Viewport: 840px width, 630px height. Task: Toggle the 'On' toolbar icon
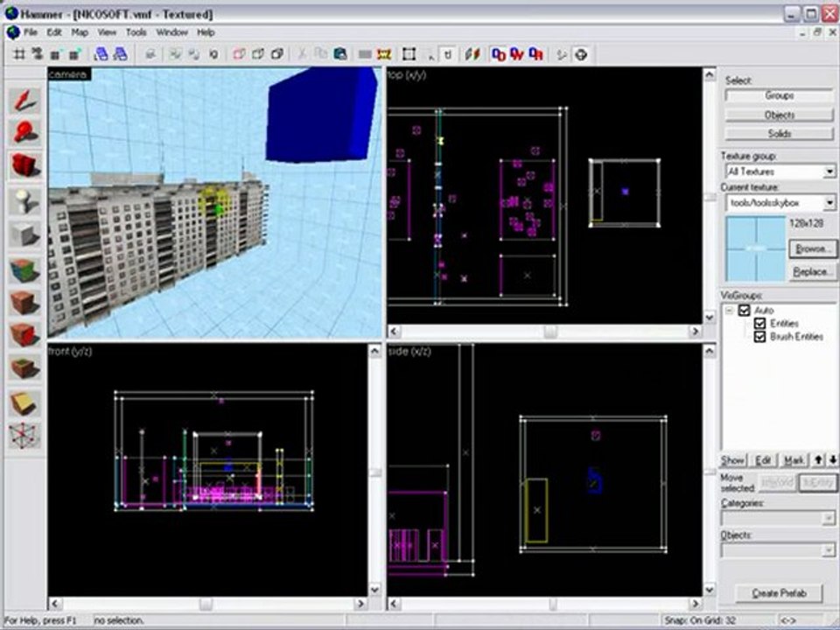(x=535, y=54)
